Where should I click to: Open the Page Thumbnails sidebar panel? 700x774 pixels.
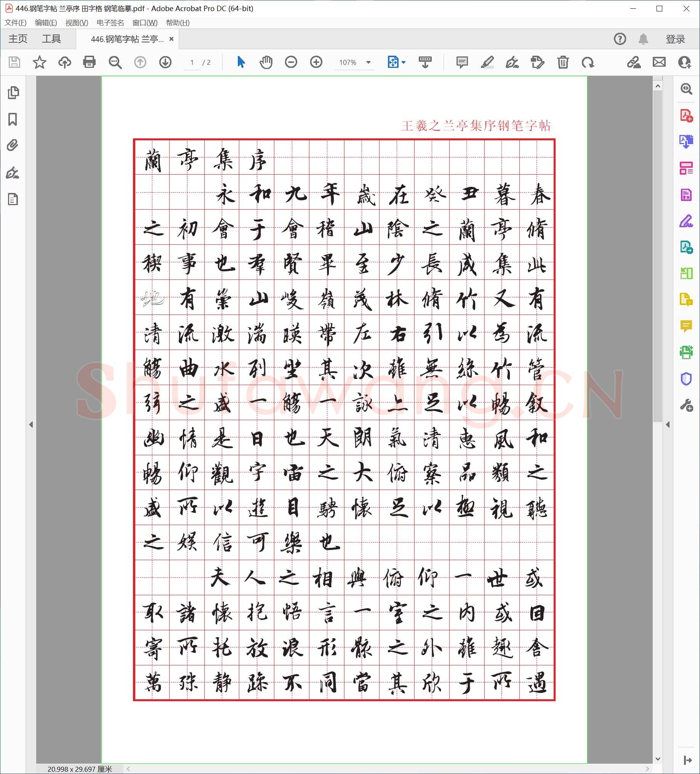(13, 93)
